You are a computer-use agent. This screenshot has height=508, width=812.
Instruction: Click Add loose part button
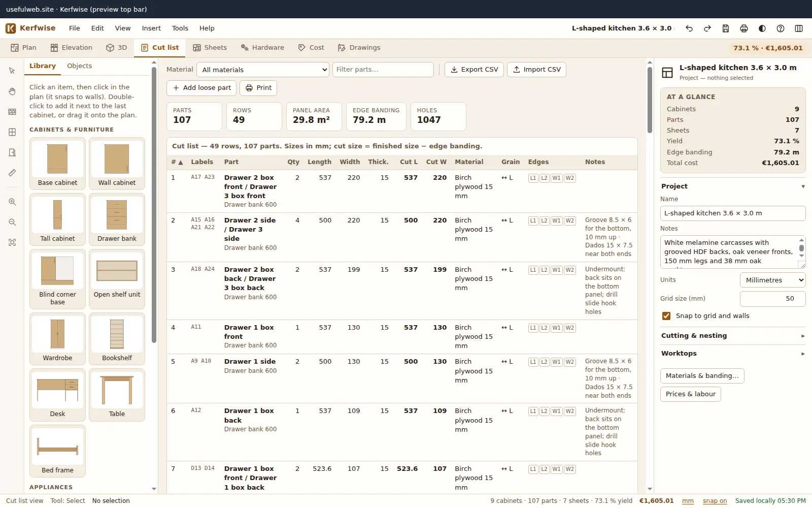point(201,88)
